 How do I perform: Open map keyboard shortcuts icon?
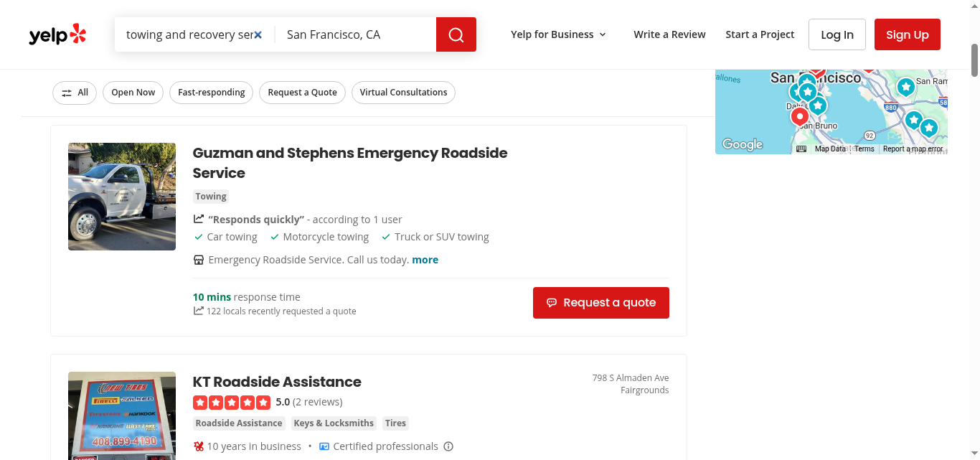[801, 149]
